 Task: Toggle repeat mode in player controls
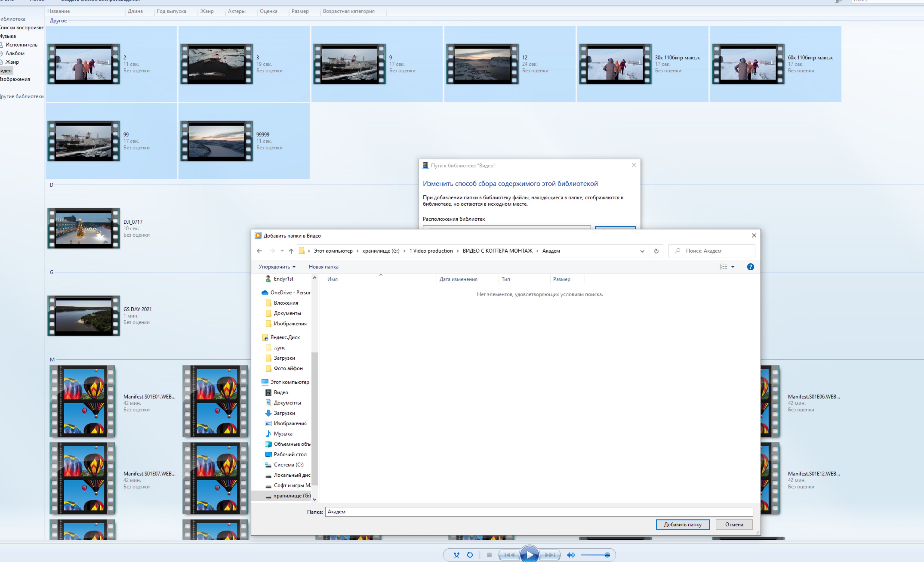[470, 555]
